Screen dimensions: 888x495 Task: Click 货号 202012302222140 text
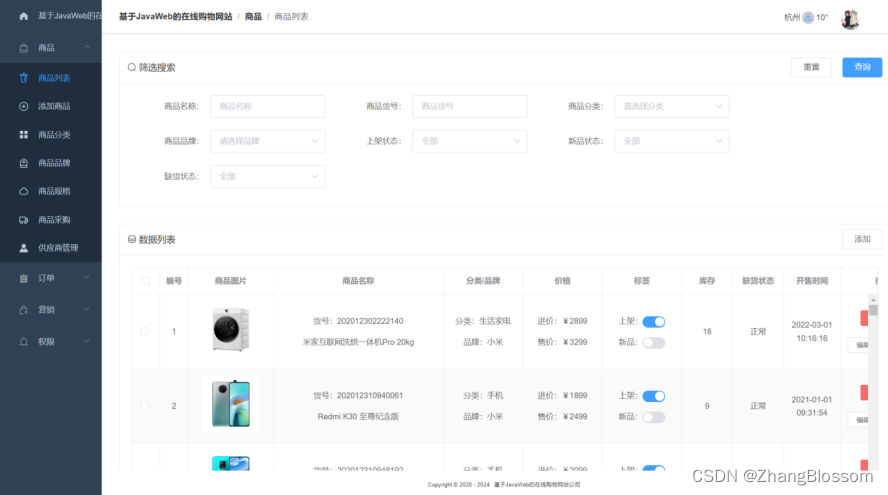click(x=358, y=321)
